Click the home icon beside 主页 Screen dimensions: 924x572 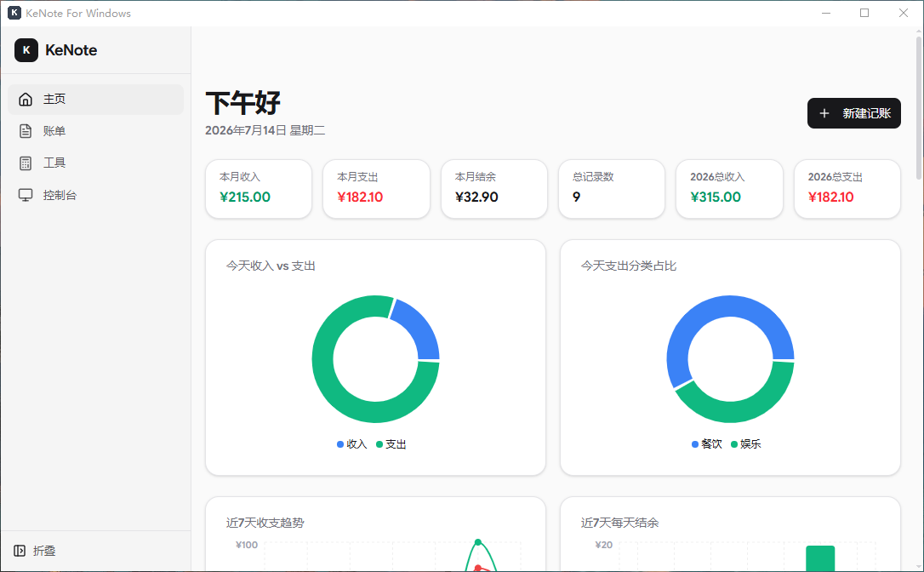click(26, 99)
